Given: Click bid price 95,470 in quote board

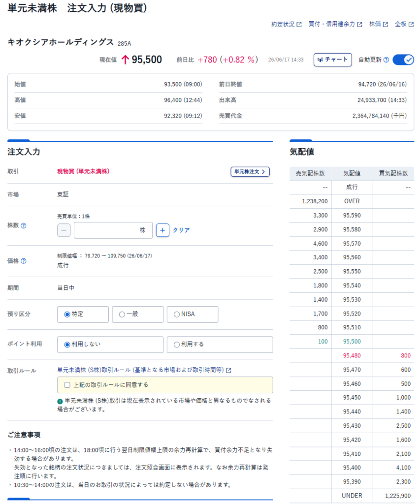Looking at the screenshot, I should 352,370.
